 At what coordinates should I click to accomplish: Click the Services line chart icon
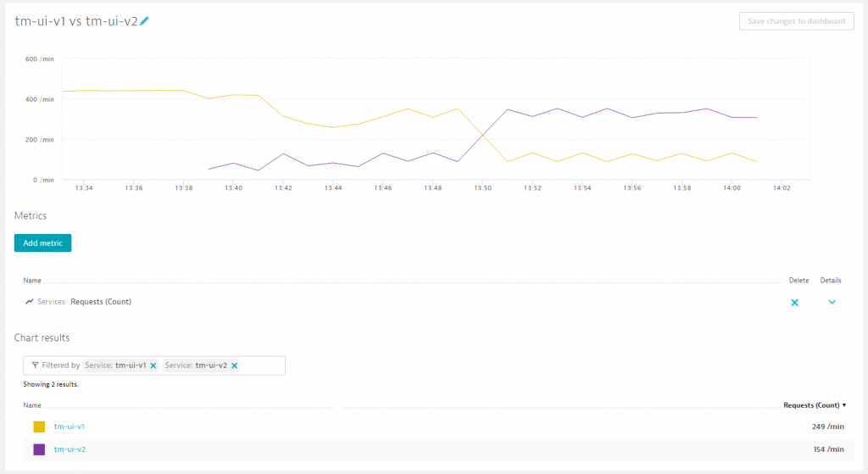[x=30, y=302]
